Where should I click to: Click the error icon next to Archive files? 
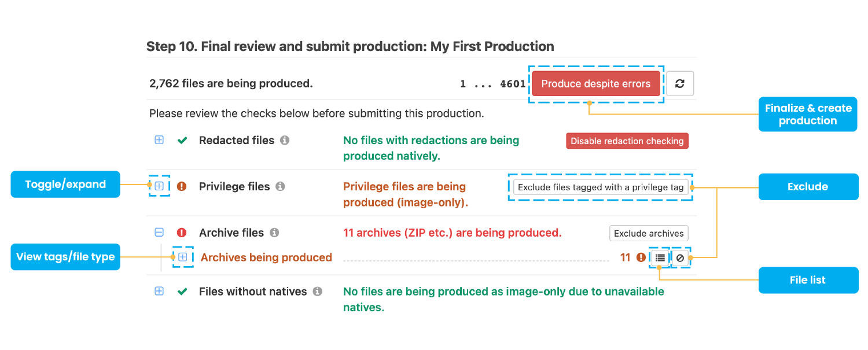(x=182, y=233)
